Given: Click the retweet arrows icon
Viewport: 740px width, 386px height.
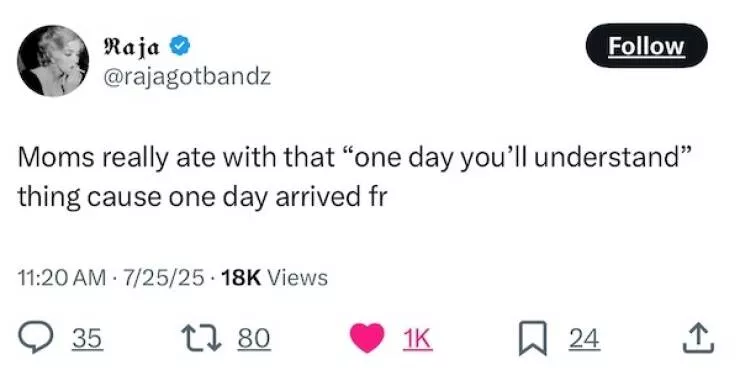Looking at the screenshot, I should (202, 338).
